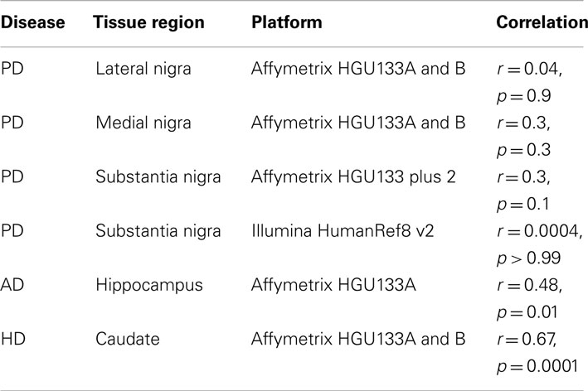
Task: Click the r = 0.67 correlation value
Action: click(527, 340)
